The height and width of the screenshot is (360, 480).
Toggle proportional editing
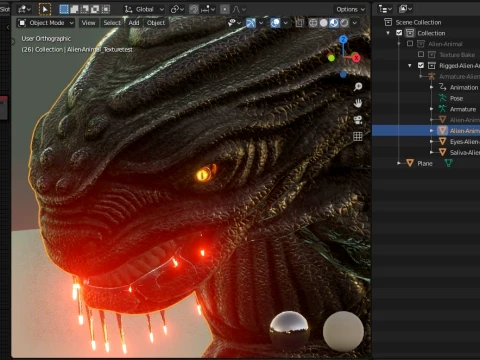pos(225,9)
